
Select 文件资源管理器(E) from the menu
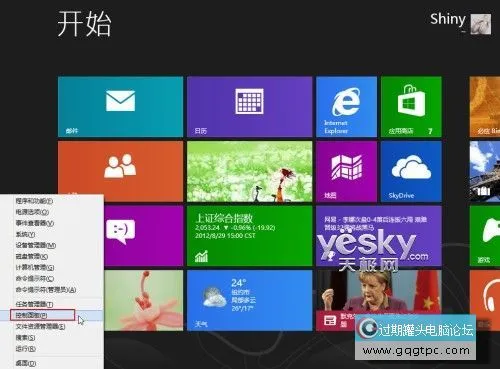[40, 326]
